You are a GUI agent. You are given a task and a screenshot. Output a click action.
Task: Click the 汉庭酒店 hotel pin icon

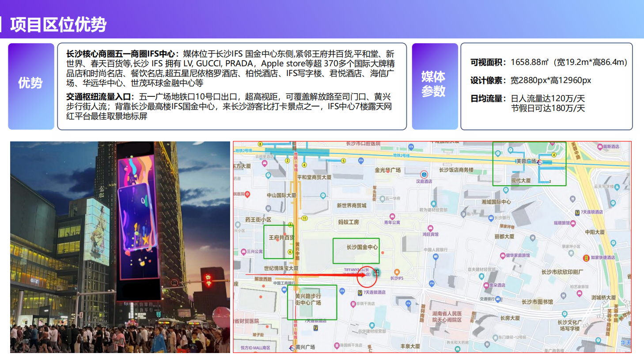tap(424, 175)
